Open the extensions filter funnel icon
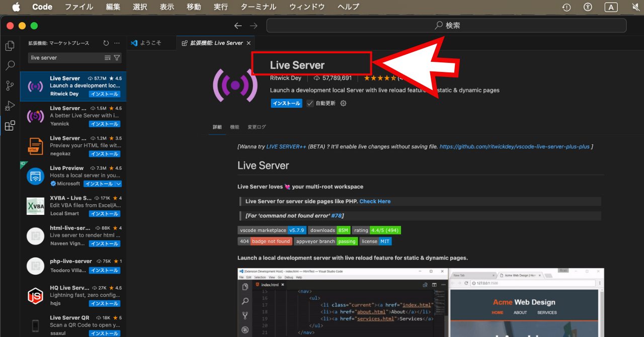Image resolution: width=644 pixels, height=337 pixels. 117,58
